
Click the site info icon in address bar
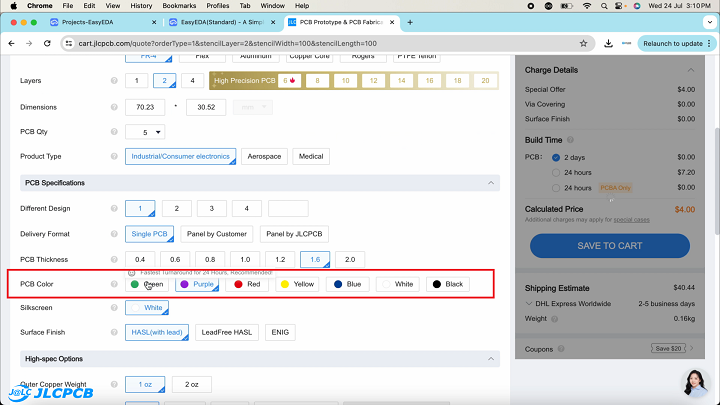click(69, 43)
